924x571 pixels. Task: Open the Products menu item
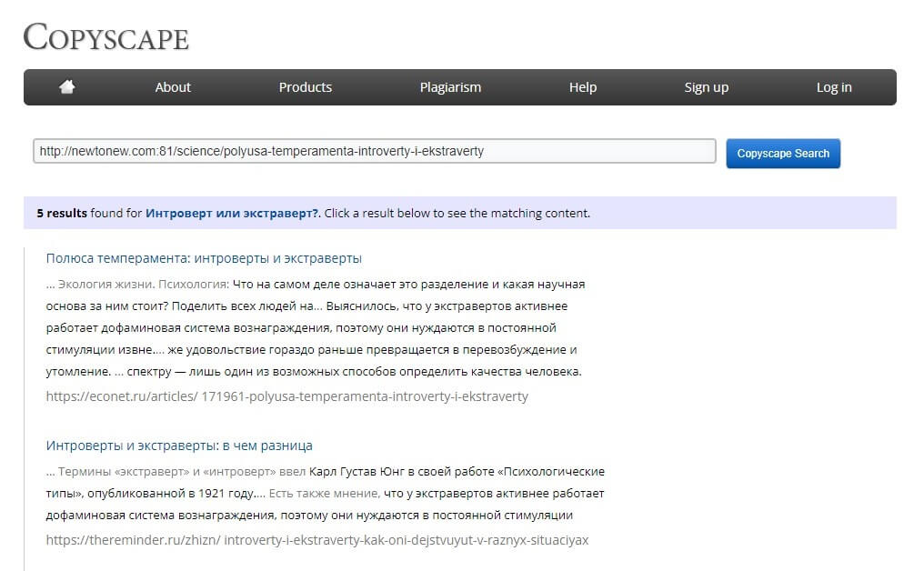pos(305,87)
